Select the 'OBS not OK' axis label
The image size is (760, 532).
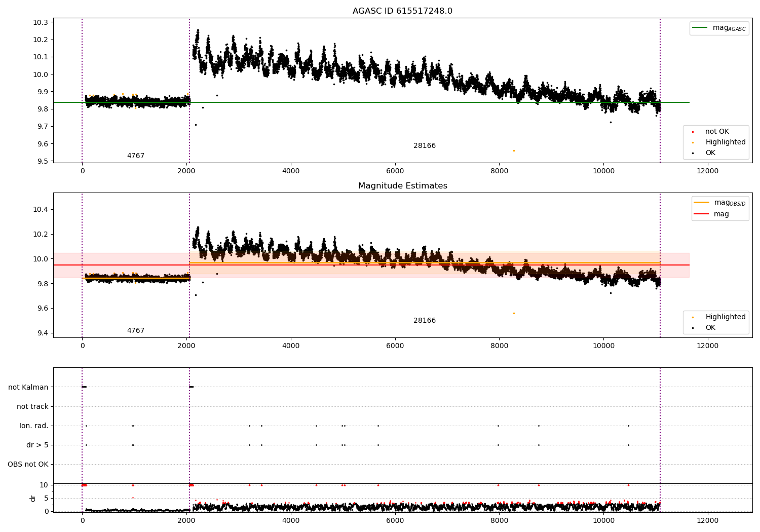(x=28, y=465)
